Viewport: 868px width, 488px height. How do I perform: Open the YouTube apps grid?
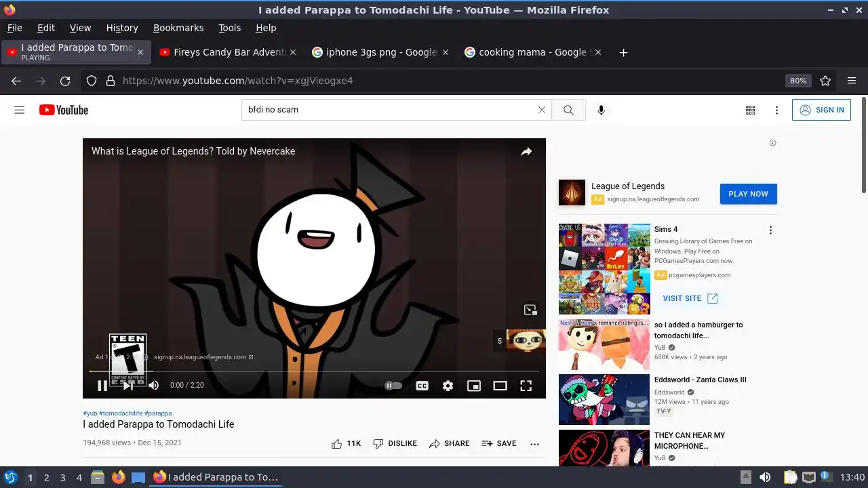750,110
